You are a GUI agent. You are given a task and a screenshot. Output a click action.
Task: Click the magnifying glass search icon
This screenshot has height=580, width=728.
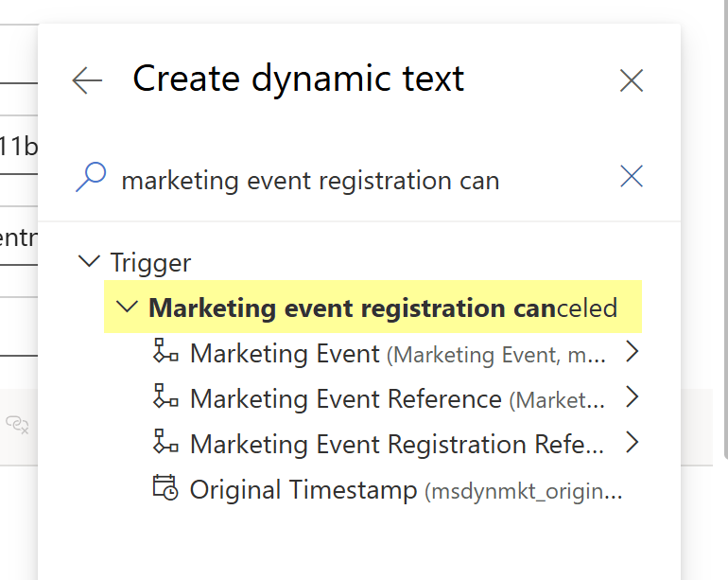point(91,177)
